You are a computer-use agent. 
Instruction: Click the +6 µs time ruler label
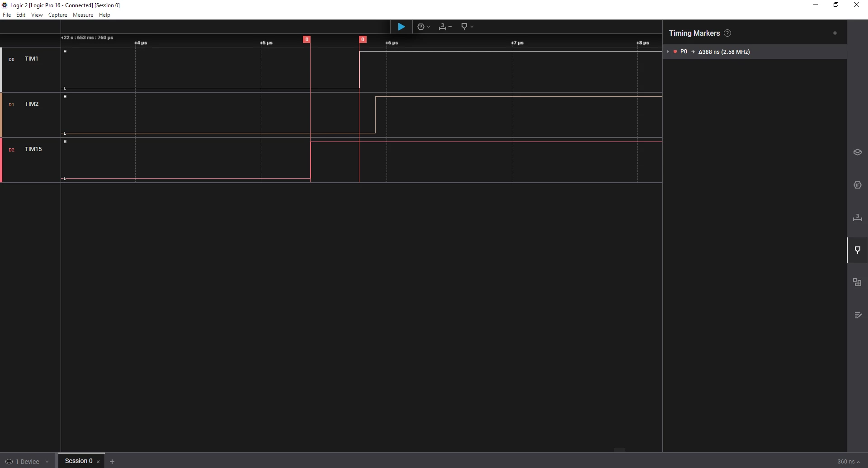[x=392, y=43]
